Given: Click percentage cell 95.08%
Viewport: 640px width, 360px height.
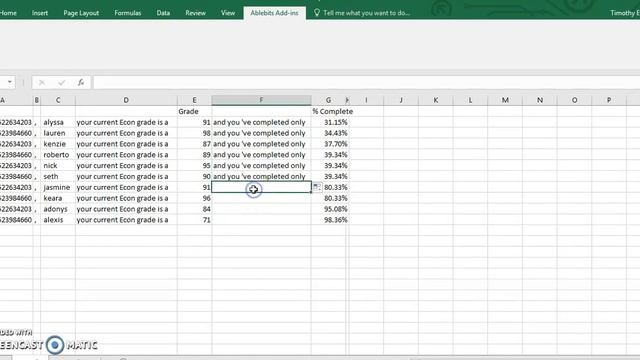Looking at the screenshot, I should [329, 209].
